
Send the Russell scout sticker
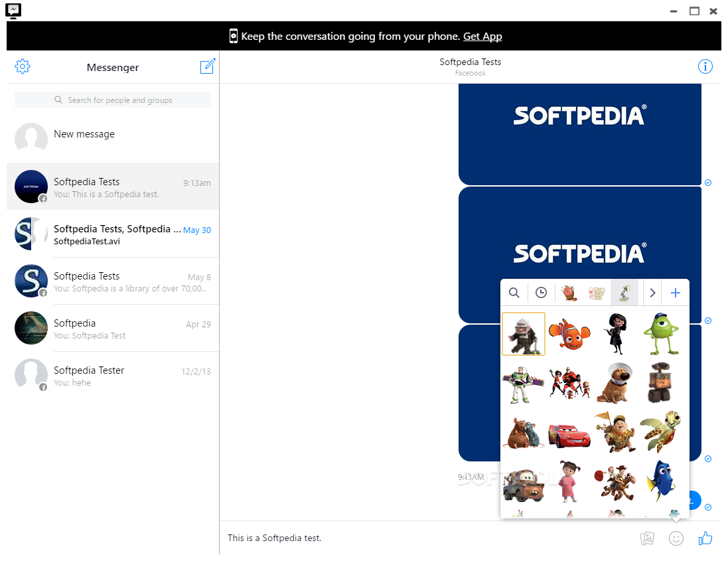click(616, 432)
